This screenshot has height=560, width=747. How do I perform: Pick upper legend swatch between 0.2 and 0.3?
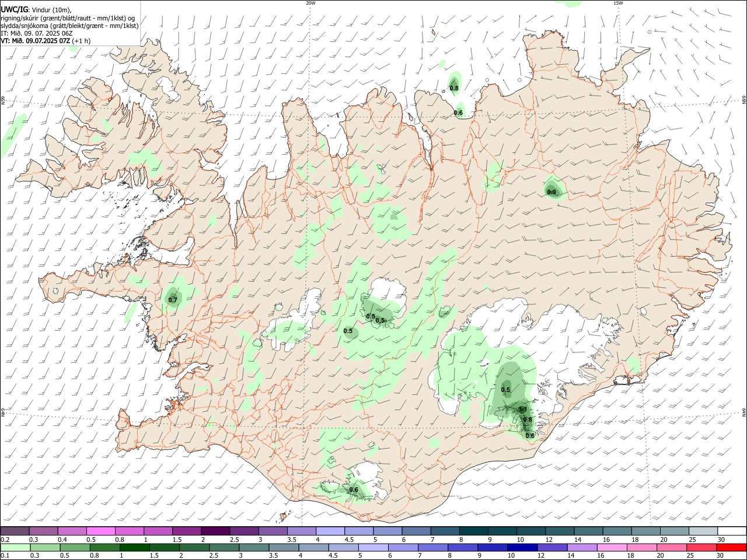pyautogui.click(x=15, y=531)
